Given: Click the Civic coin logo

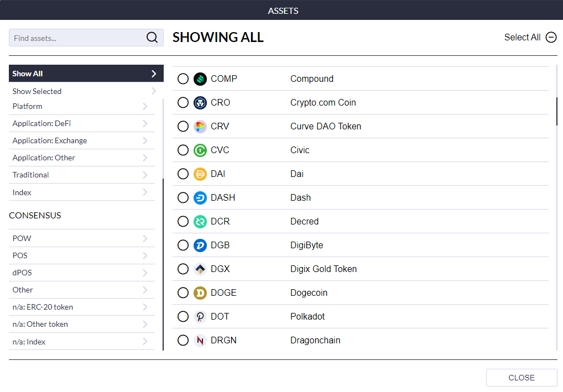Looking at the screenshot, I should (200, 150).
